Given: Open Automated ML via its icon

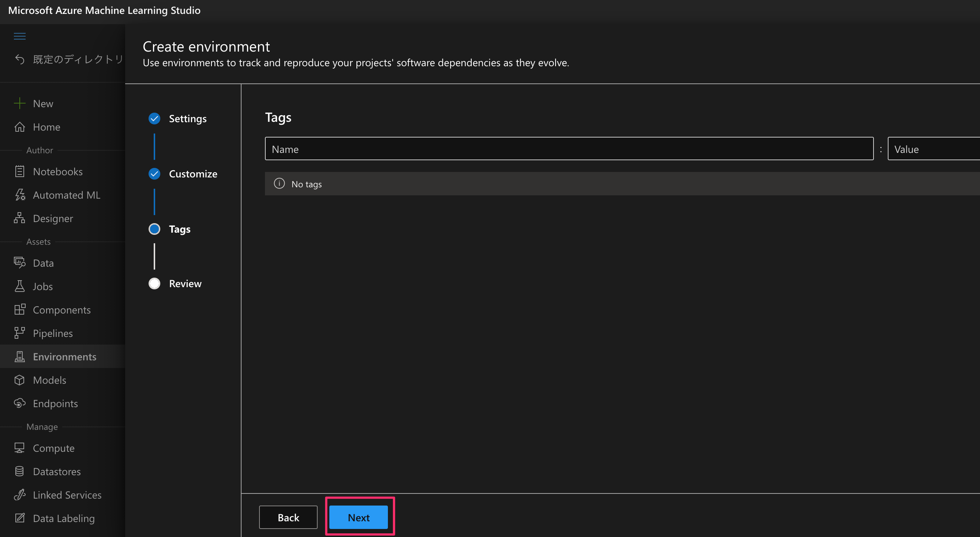Looking at the screenshot, I should click(x=19, y=195).
